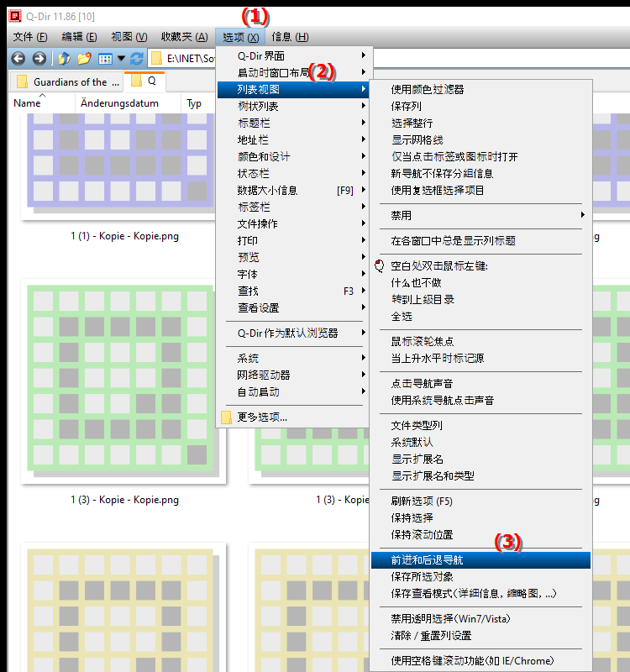Image resolution: width=630 pixels, height=672 pixels.
Task: Select 转到上级目录 double-click action
Action: [480, 299]
